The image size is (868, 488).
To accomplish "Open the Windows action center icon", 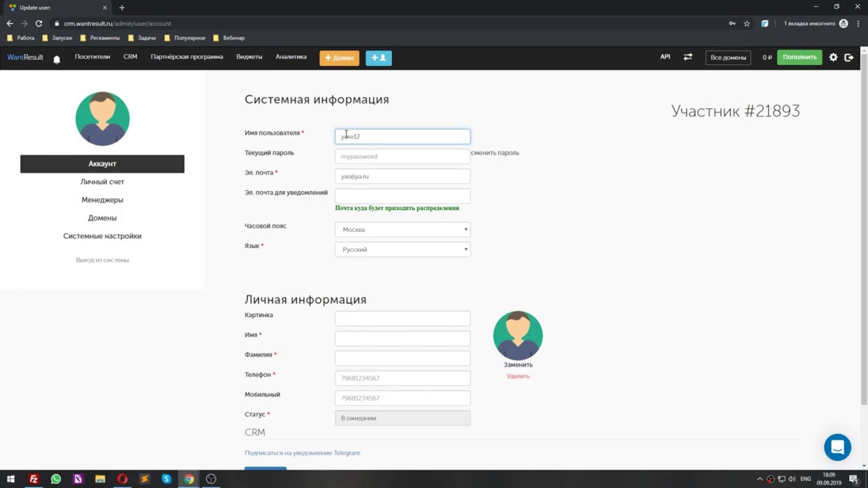I will point(854,479).
